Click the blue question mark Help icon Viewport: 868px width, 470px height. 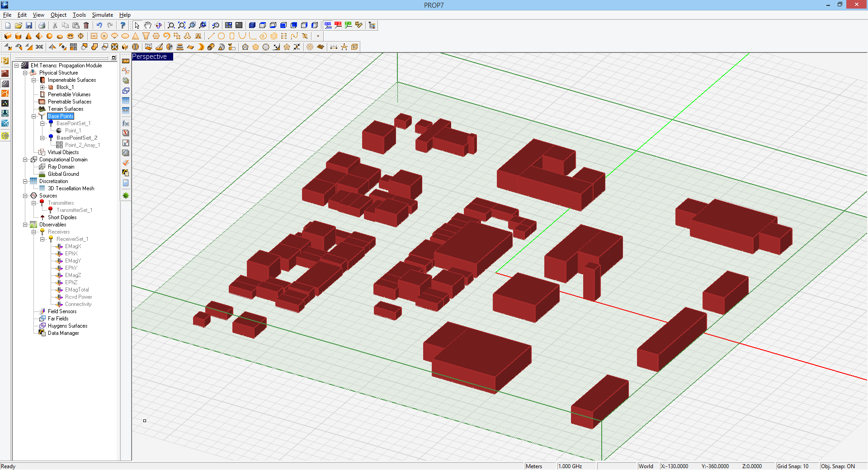123,25
